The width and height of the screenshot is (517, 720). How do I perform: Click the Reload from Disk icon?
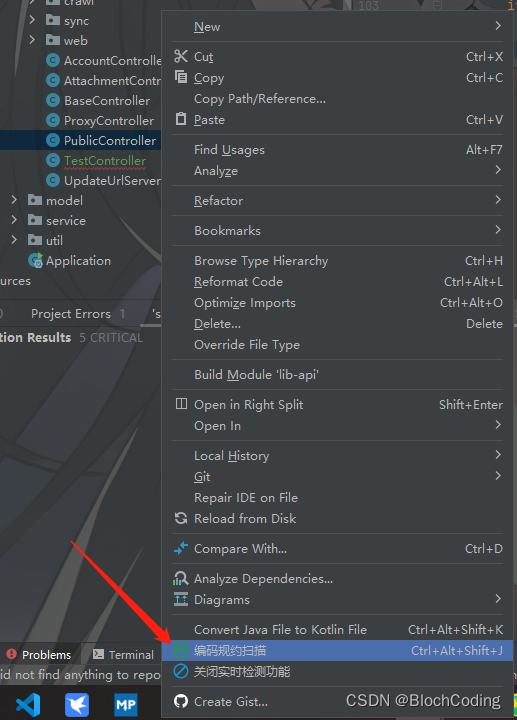pyautogui.click(x=181, y=518)
